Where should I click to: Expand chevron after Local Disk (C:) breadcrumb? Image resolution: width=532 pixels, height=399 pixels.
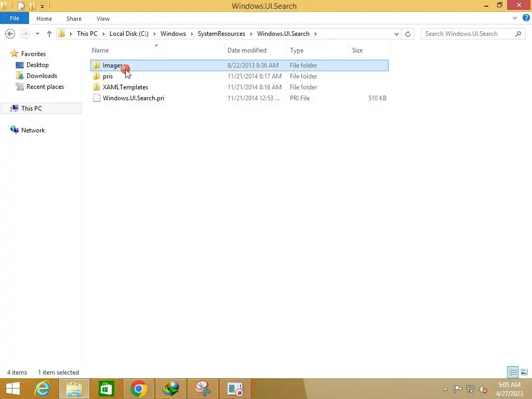coord(154,34)
